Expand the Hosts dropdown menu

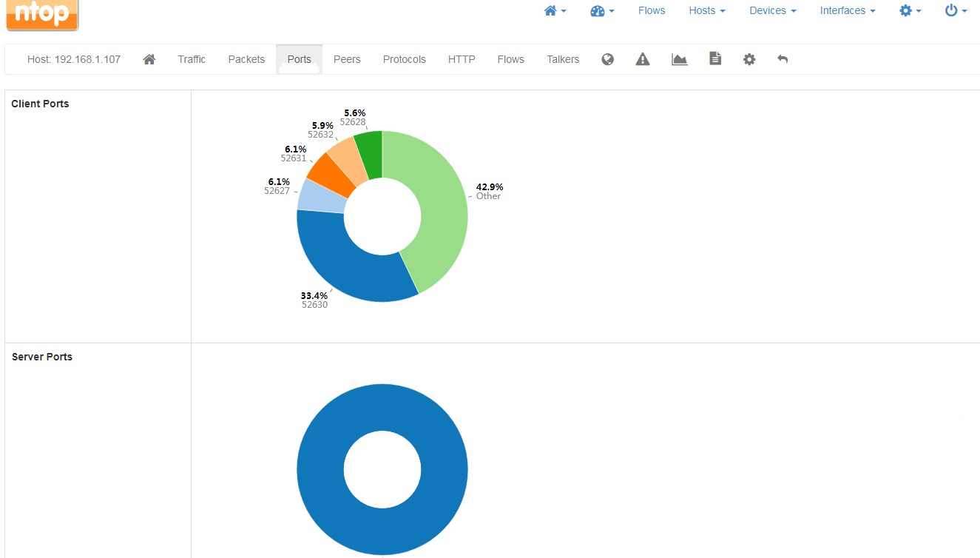(707, 11)
